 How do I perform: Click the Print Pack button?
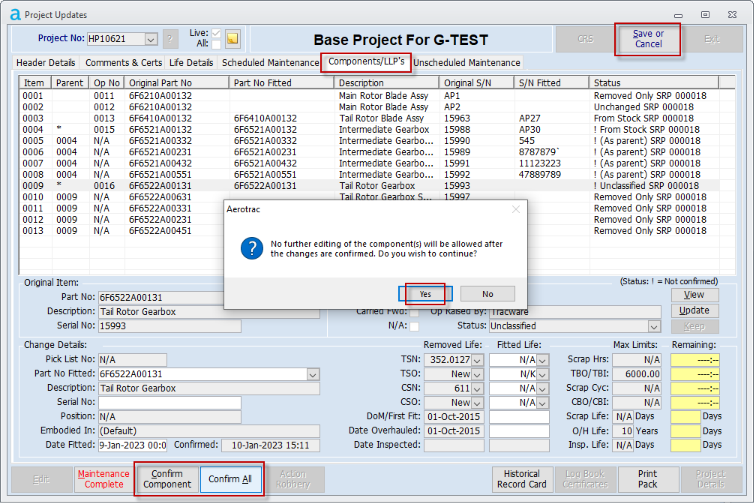[648, 479]
